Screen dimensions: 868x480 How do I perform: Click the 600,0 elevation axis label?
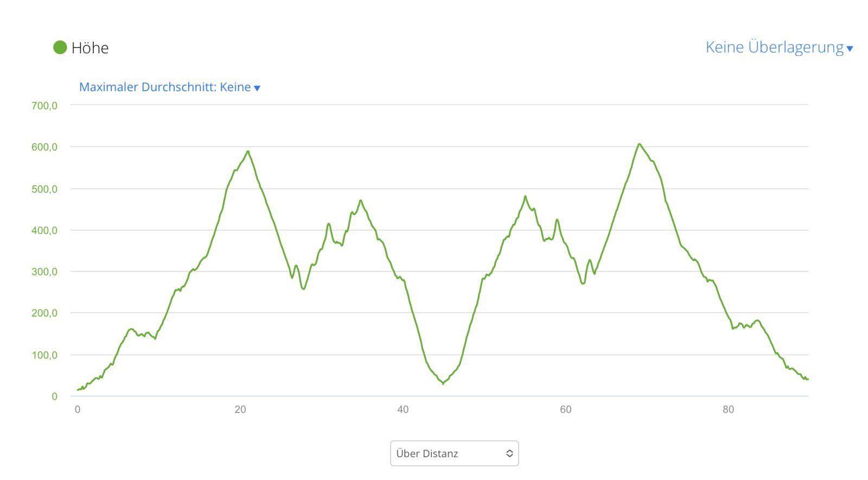click(x=44, y=147)
